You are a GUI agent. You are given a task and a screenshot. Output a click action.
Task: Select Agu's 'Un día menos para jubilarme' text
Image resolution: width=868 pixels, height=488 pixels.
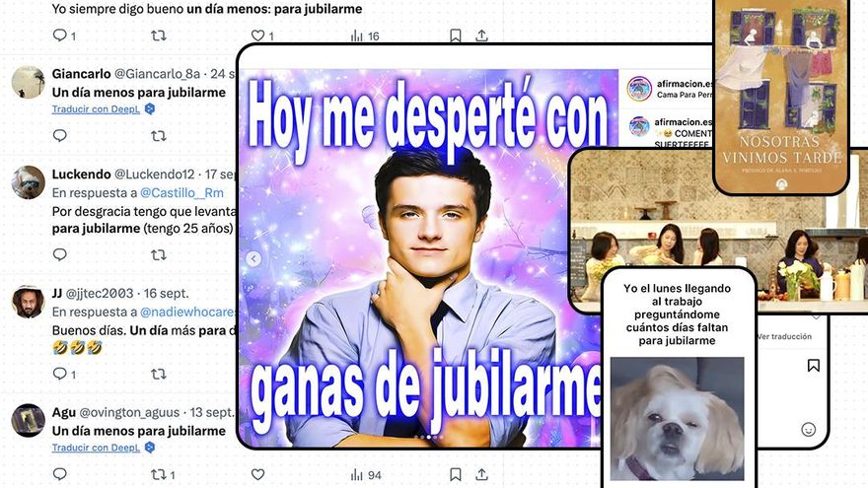point(139,431)
